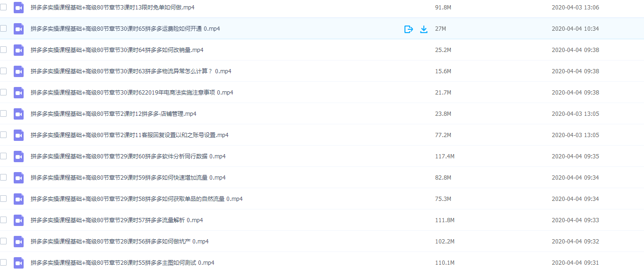644x269 pixels.
Task: Open file name 课时11客服回复设置以和之账号设置.mp4
Action: 129,135
